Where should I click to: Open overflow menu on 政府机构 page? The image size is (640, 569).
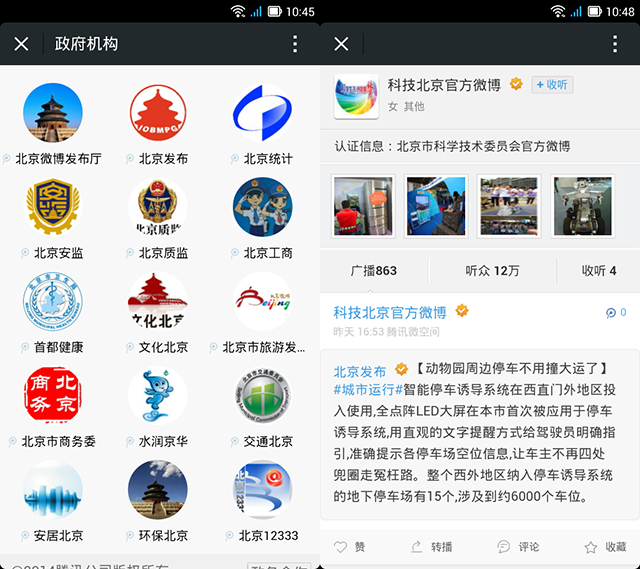point(295,44)
